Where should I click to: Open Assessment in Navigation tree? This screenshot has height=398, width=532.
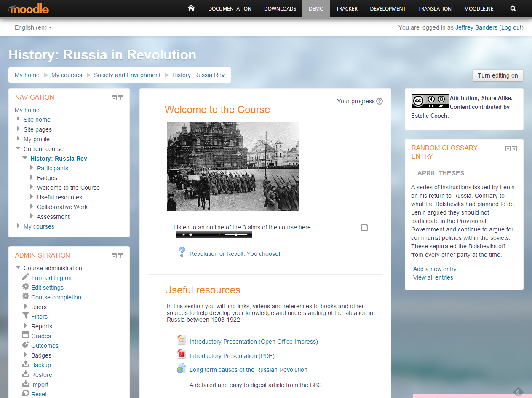click(x=53, y=217)
